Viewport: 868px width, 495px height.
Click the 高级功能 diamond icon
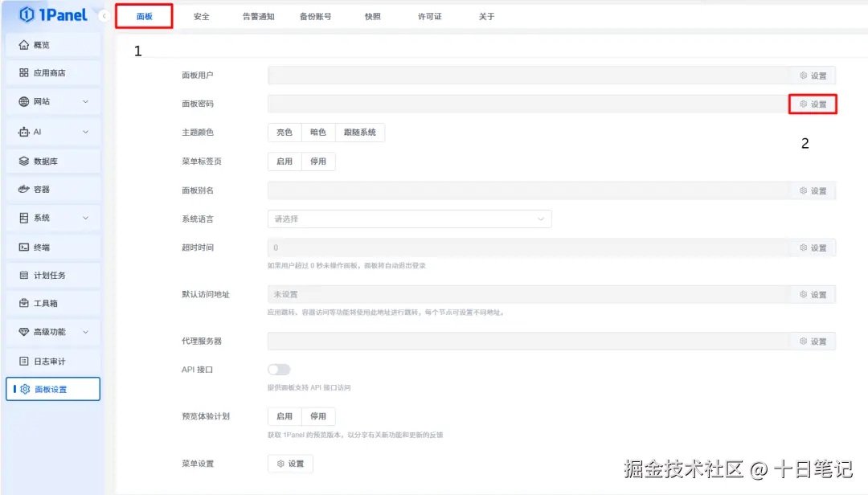pyautogui.click(x=24, y=332)
